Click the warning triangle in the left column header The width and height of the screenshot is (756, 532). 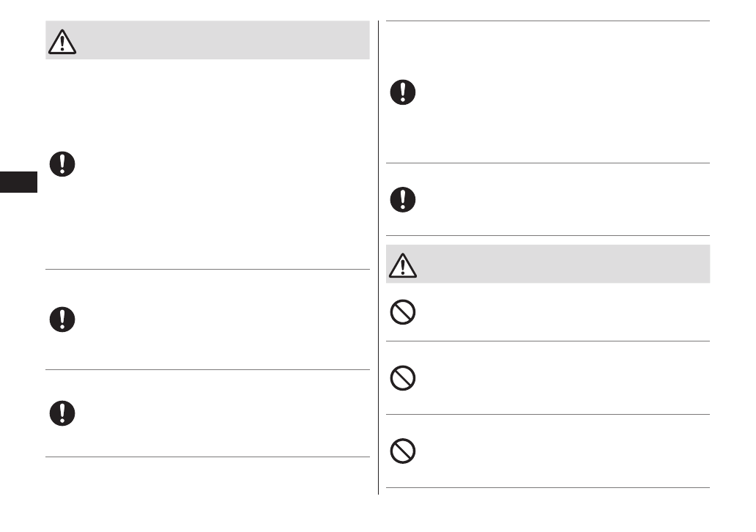pyautogui.click(x=63, y=41)
